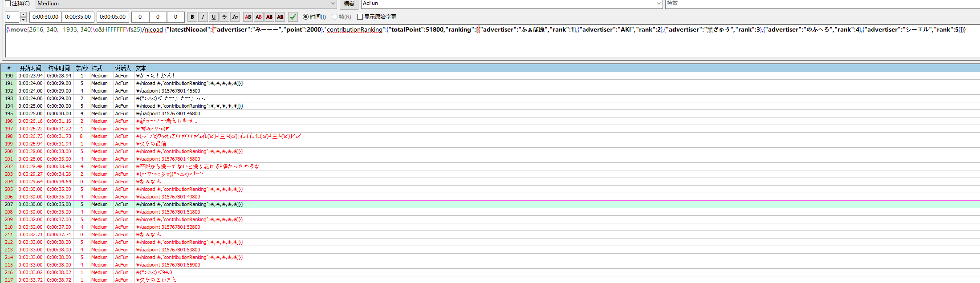
Task: Select subtitle line 193 starting at 0:00:24.00
Action: pos(490,98)
